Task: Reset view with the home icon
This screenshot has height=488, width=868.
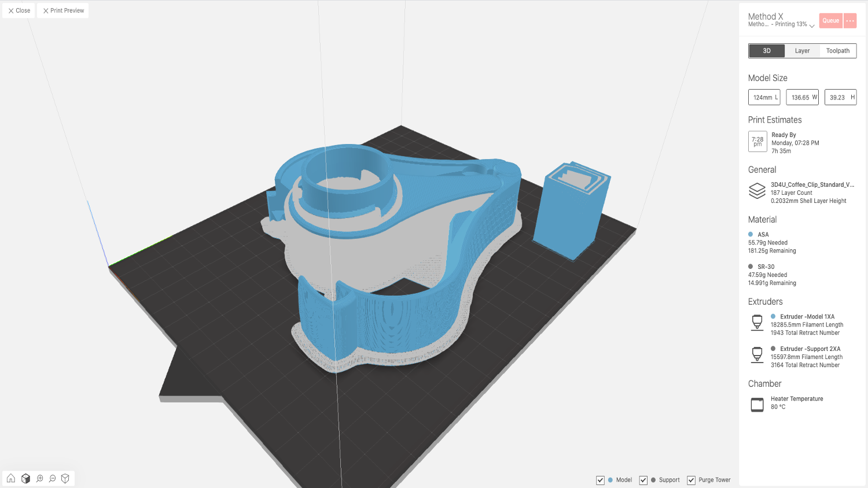Action: (11, 478)
